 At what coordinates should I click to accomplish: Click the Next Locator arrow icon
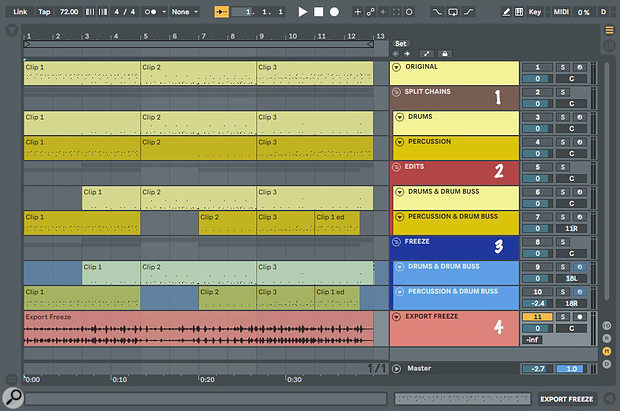click(407, 53)
